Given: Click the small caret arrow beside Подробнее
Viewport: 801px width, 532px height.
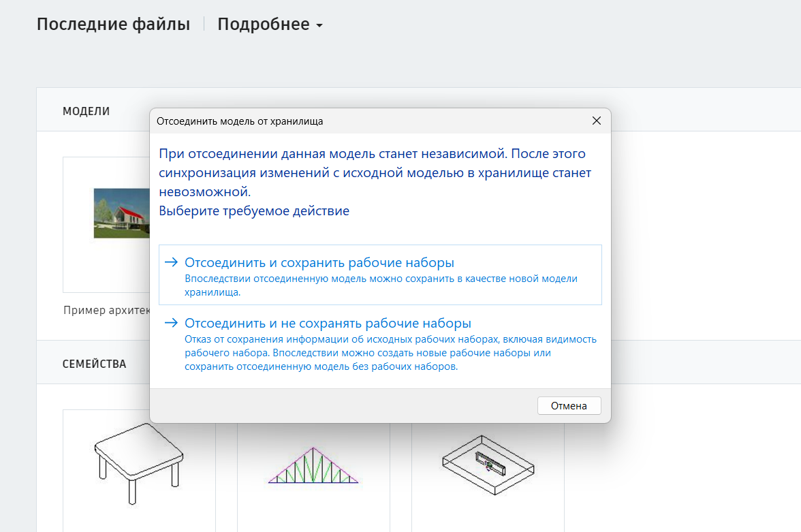Looking at the screenshot, I should [319, 26].
